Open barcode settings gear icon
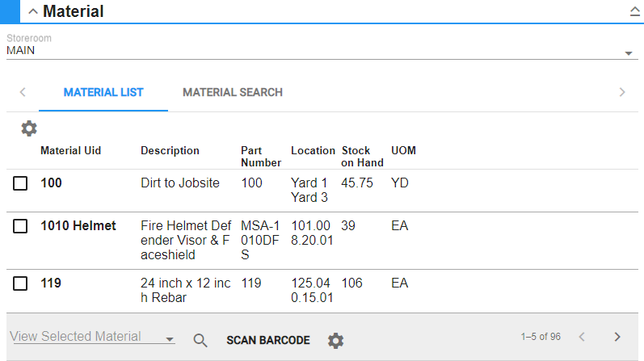Screen dimensions: 644x361 coord(335,341)
